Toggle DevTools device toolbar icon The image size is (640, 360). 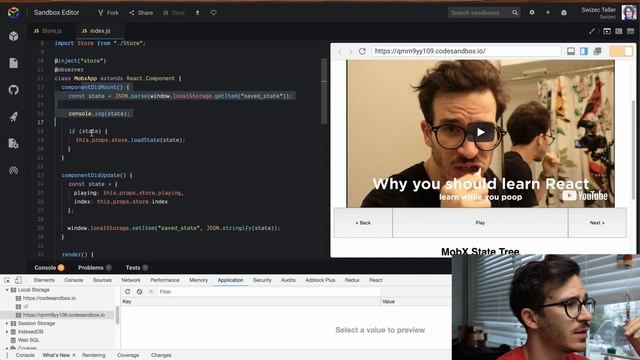click(18, 280)
